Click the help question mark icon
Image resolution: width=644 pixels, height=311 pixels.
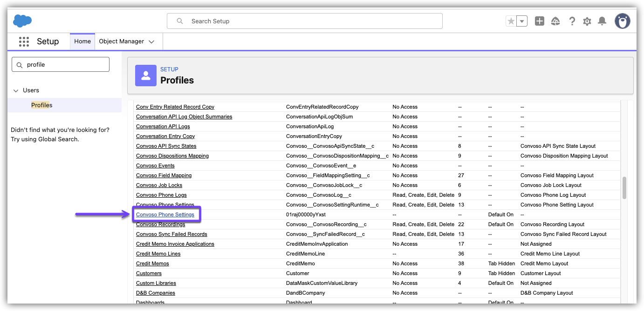(572, 21)
